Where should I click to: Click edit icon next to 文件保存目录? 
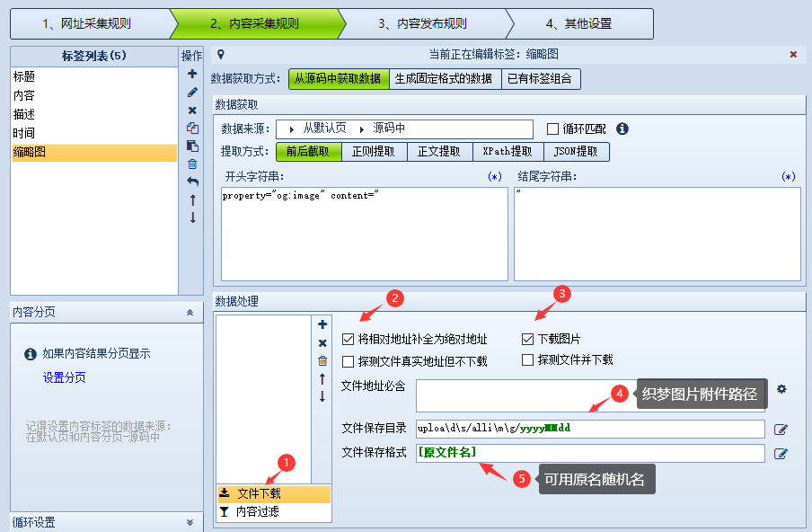click(781, 430)
